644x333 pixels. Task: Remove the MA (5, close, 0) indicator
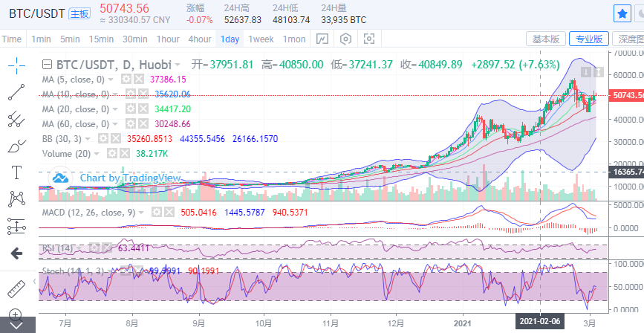click(x=139, y=80)
